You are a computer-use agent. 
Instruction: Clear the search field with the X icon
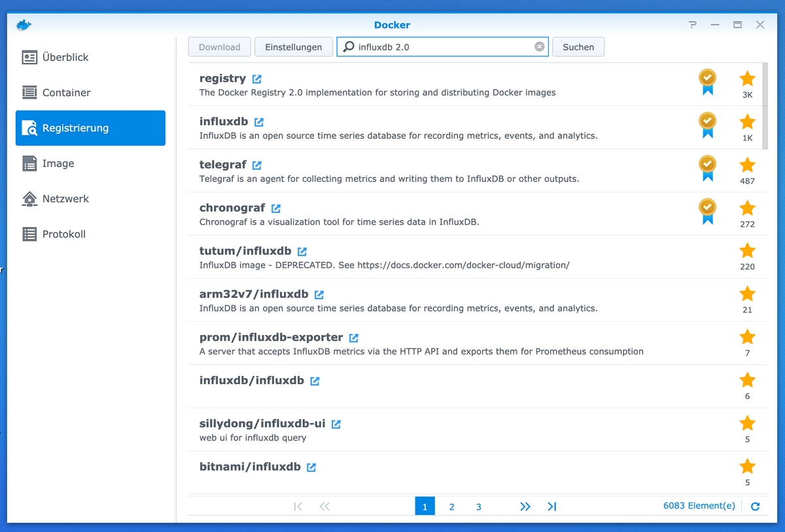(540, 46)
